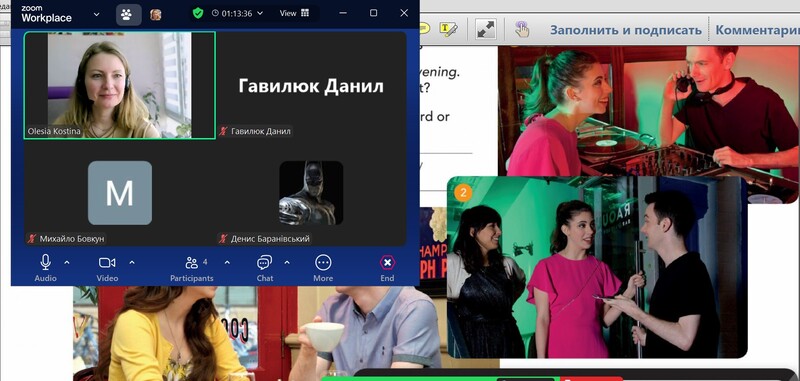Image resolution: width=800 pixels, height=381 pixels.
Task: Toggle PDF full-screen expand arrows icon
Action: pos(486,29)
